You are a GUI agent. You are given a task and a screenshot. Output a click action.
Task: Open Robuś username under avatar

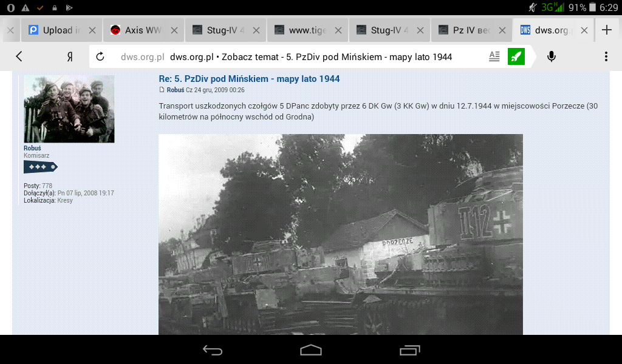[32, 148]
